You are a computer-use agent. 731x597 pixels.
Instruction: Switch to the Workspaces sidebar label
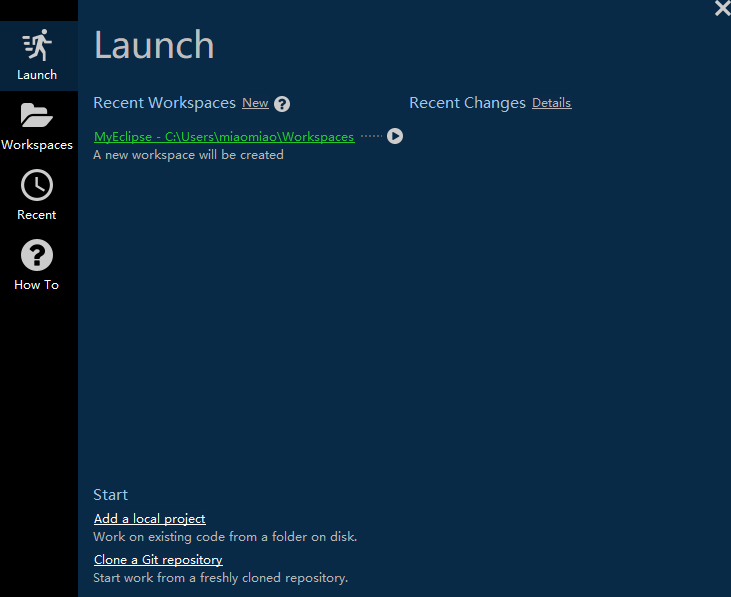pyautogui.click(x=37, y=145)
